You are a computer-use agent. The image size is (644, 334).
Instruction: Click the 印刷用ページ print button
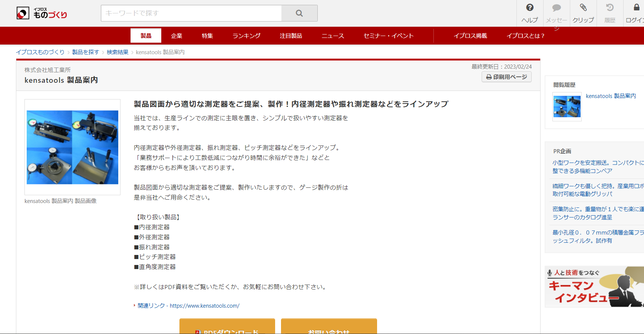point(506,77)
